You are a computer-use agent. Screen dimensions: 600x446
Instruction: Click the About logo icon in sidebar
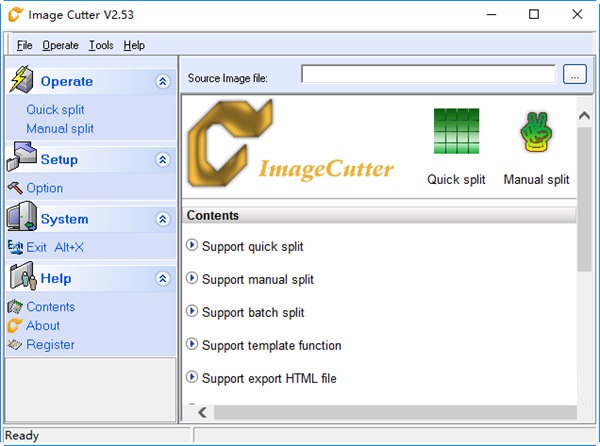click(x=15, y=326)
